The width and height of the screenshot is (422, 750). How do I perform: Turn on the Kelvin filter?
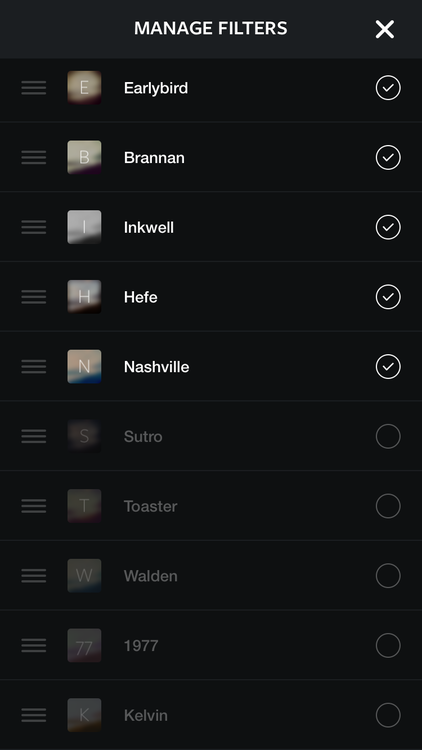pyautogui.click(x=388, y=715)
